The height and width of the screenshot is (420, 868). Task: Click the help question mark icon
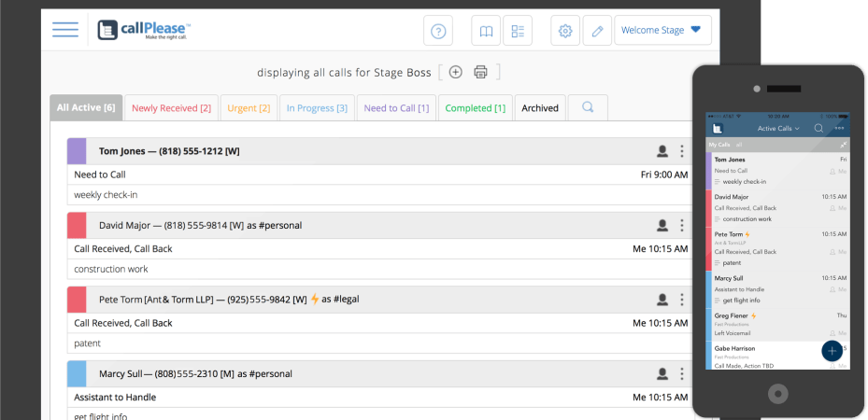click(x=438, y=31)
